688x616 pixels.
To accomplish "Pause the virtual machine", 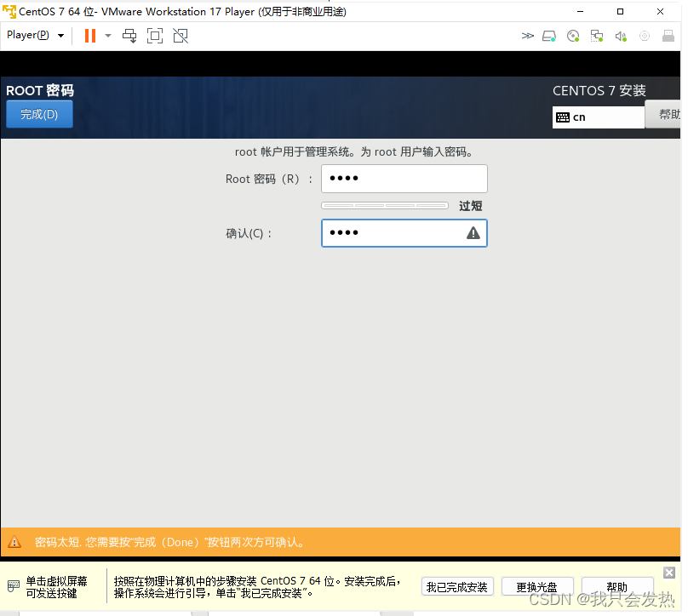I will [x=90, y=36].
